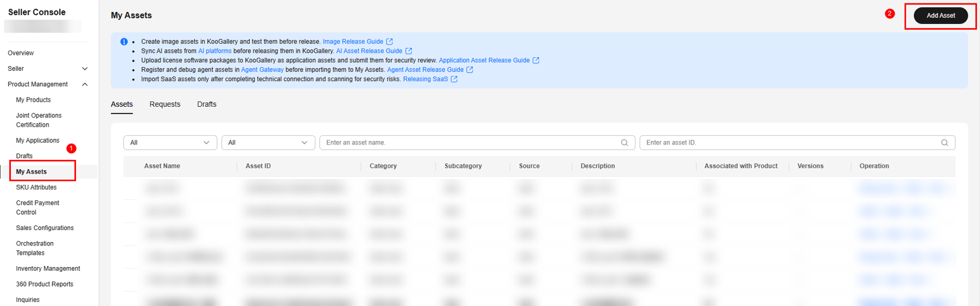Open the second All filter dropdown

pyautogui.click(x=268, y=143)
